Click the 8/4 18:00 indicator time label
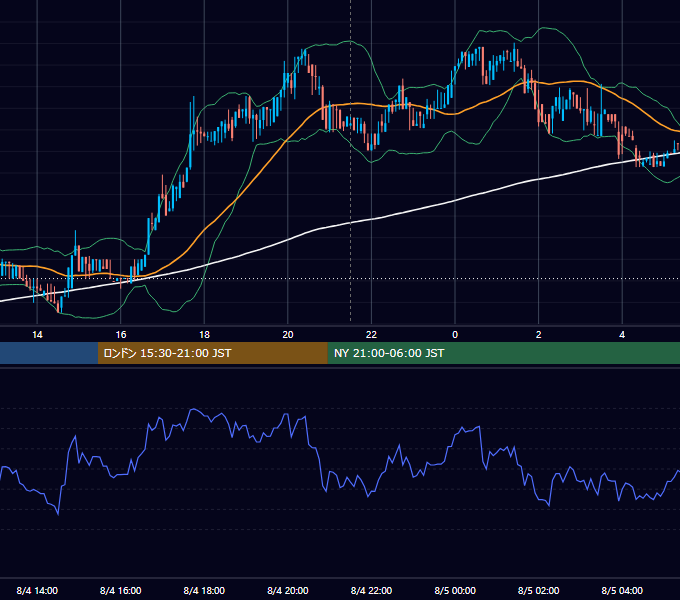680x600 pixels. tap(204, 590)
